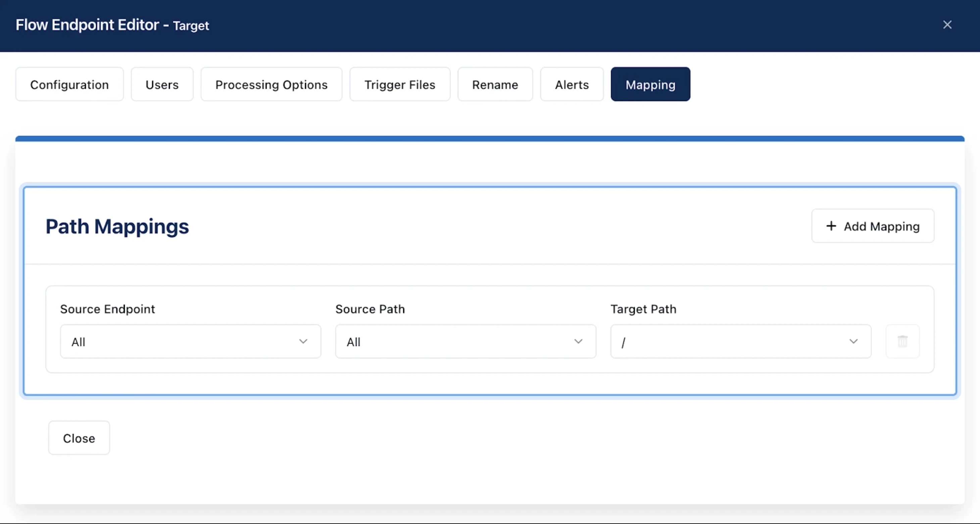Click the Close button at the bottom

click(x=79, y=438)
